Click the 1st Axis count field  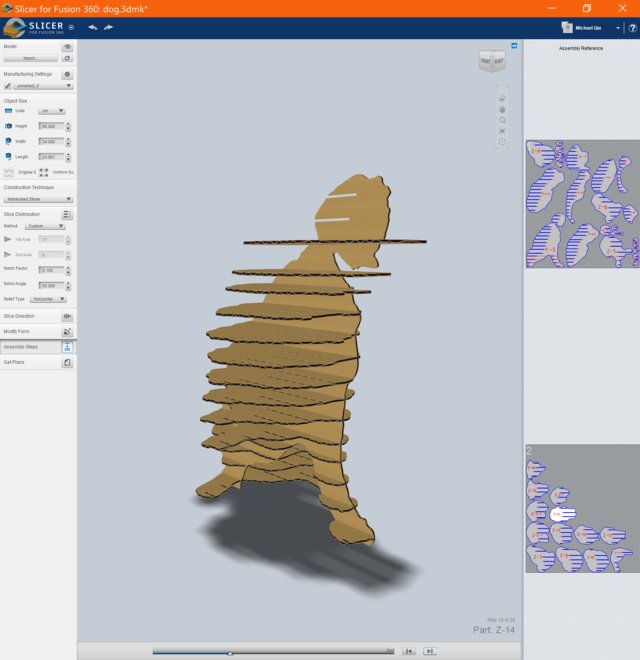click(x=51, y=239)
